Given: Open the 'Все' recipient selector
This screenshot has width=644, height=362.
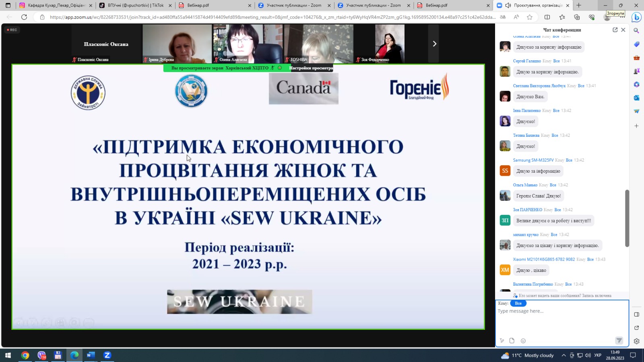Looking at the screenshot, I should [518, 303].
